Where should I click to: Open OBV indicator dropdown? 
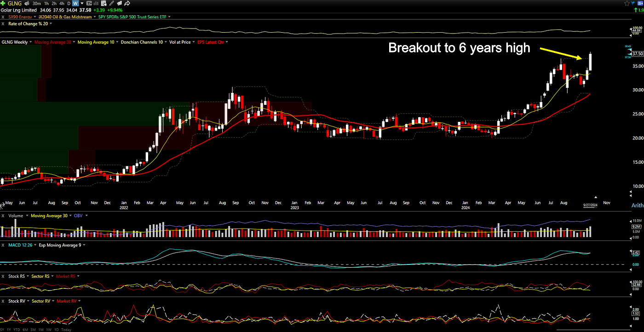(86, 216)
